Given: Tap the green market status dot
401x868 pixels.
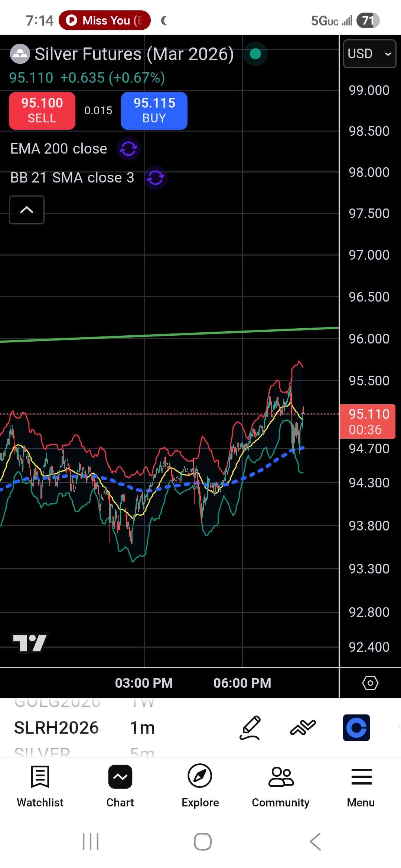Looking at the screenshot, I should click(x=255, y=54).
